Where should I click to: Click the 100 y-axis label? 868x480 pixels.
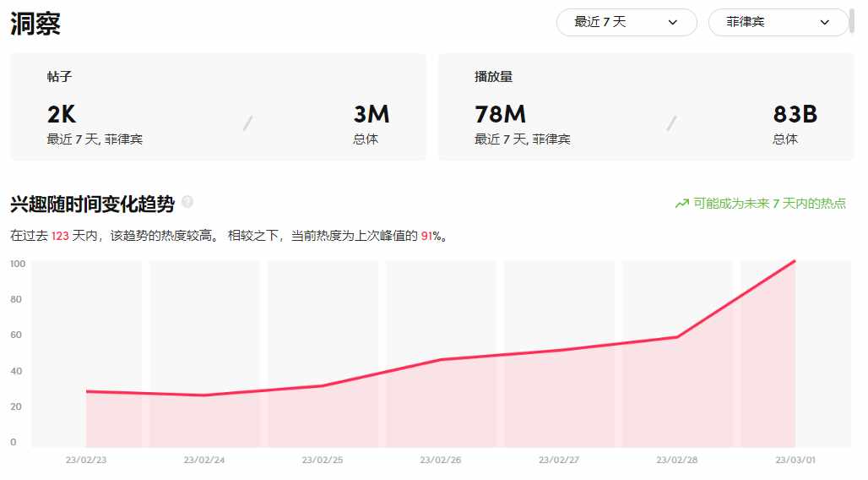[x=18, y=264]
